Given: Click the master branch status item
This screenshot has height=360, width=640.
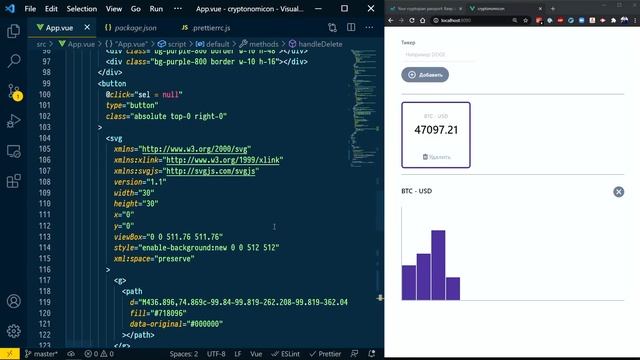Looking at the screenshot, I should 41,354.
